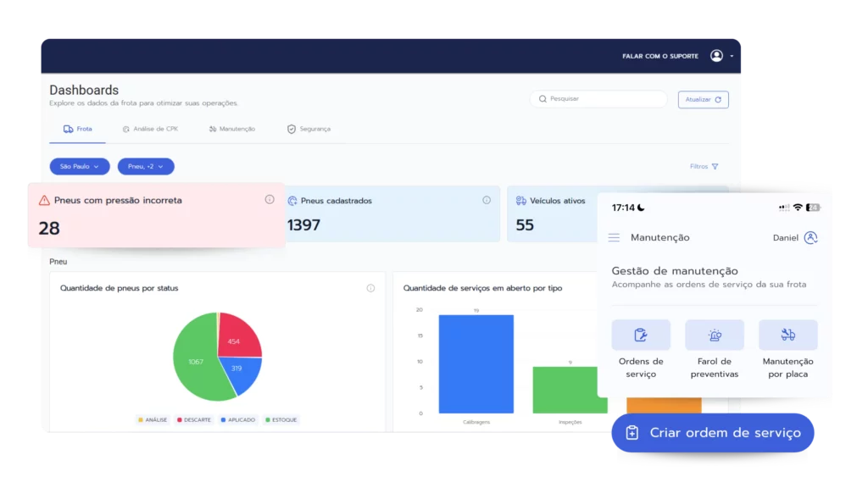This screenshot has width=868, height=488.
Task: Switch to the Análise de CPK tab
Action: pyautogui.click(x=150, y=130)
